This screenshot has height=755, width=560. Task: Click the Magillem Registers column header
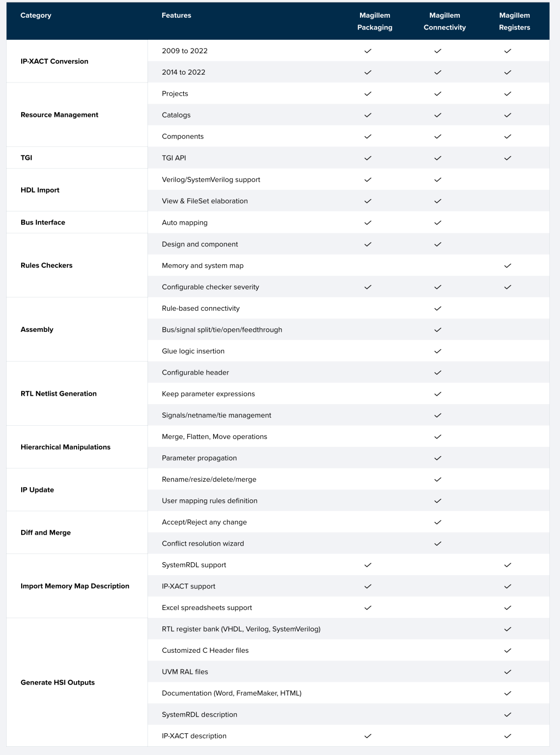pos(514,21)
